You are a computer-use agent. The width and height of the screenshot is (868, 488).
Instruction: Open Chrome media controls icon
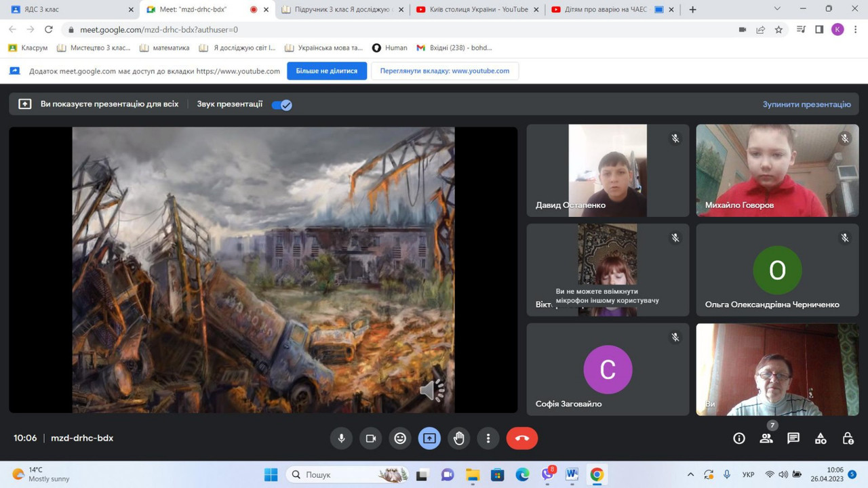(802, 30)
